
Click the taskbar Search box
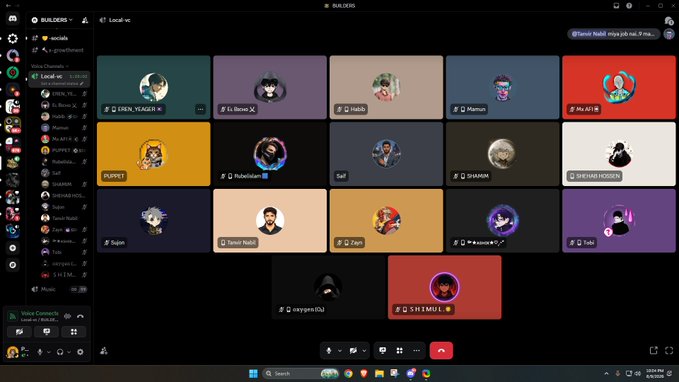pos(301,373)
